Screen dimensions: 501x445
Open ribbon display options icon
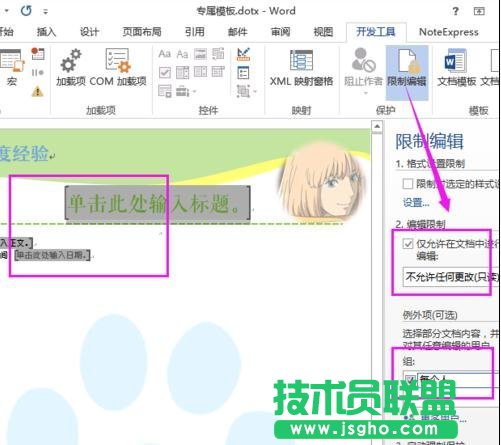coord(479,11)
